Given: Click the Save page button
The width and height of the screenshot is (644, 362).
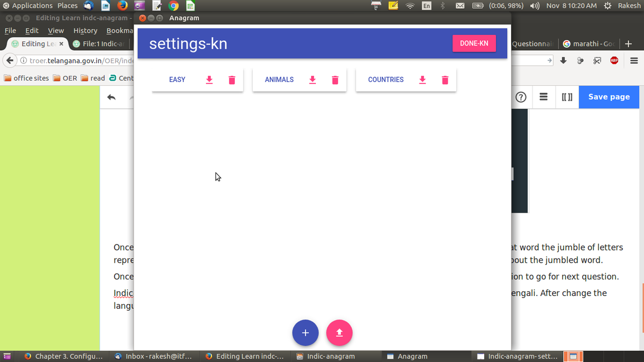Looking at the screenshot, I should coord(609,97).
